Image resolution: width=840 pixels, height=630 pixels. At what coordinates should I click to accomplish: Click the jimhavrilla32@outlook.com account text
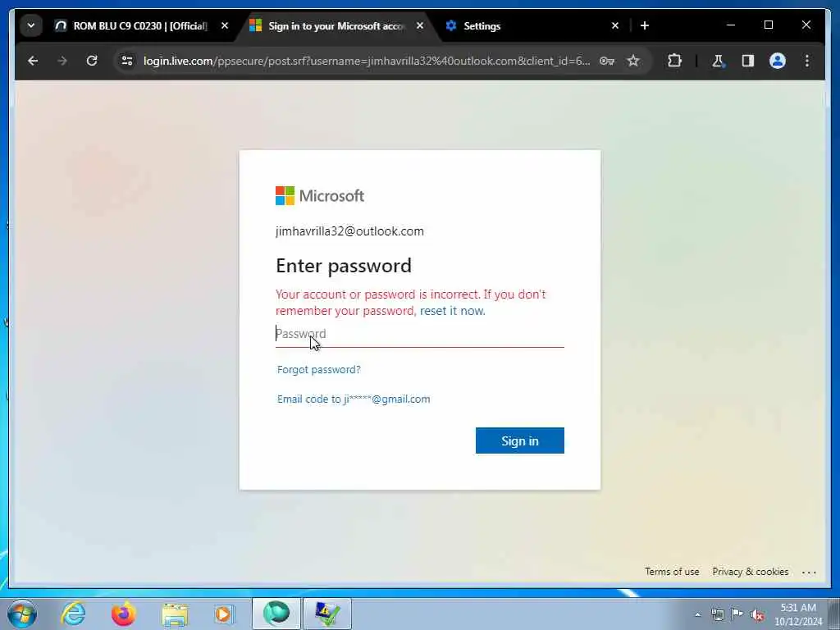point(349,231)
